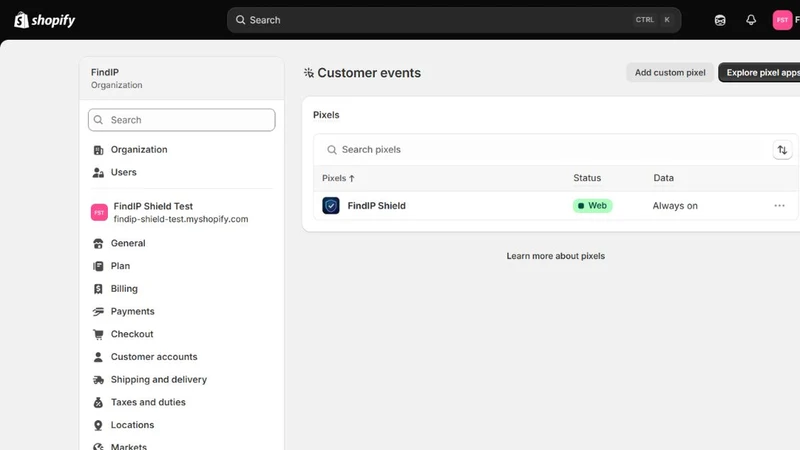
Task: Open Markets settings
Action: tap(129, 447)
